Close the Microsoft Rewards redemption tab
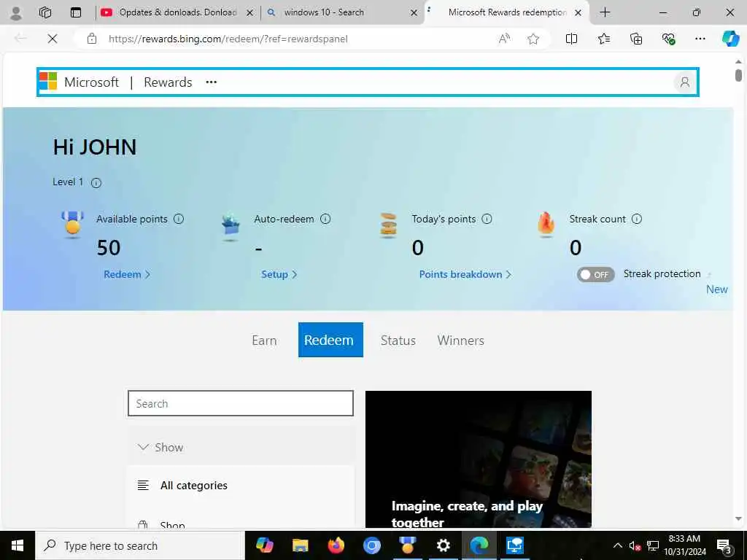 pos(578,13)
